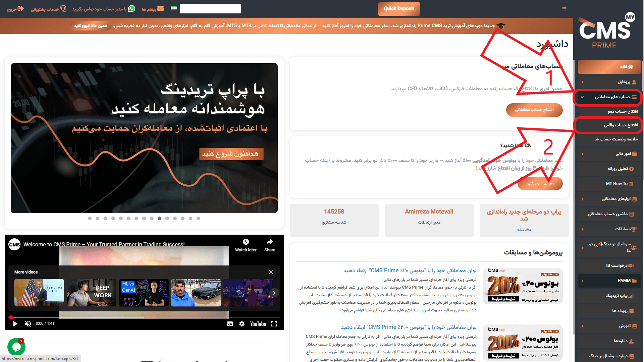Click the logout (خروج) icon
The image size is (644, 362).
(x=20, y=8)
